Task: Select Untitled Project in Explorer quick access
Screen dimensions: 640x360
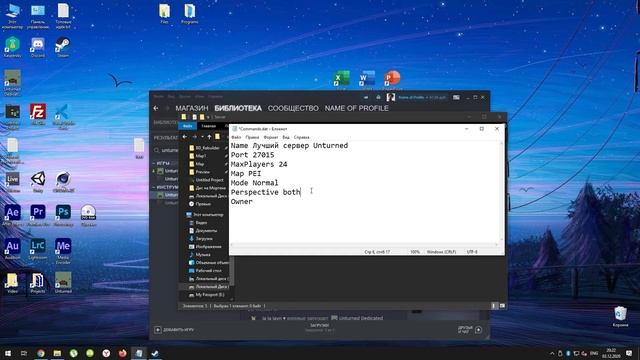Action: tap(206, 180)
